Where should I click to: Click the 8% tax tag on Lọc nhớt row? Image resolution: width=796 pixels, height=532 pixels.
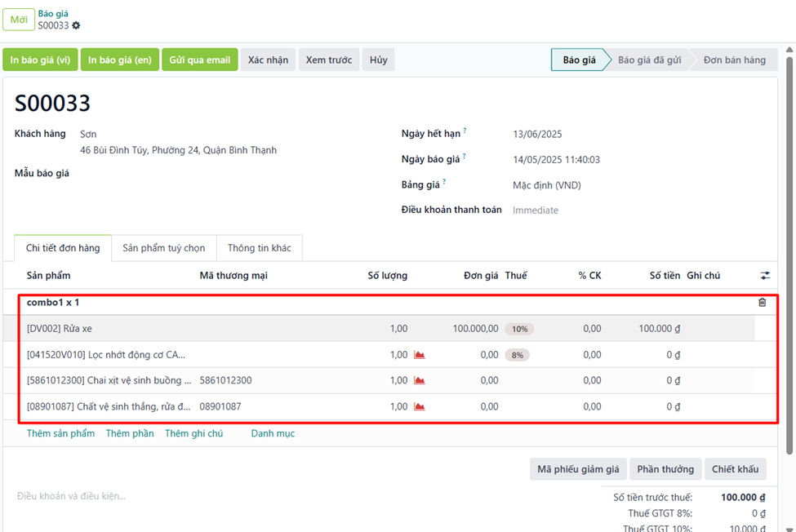[518, 355]
